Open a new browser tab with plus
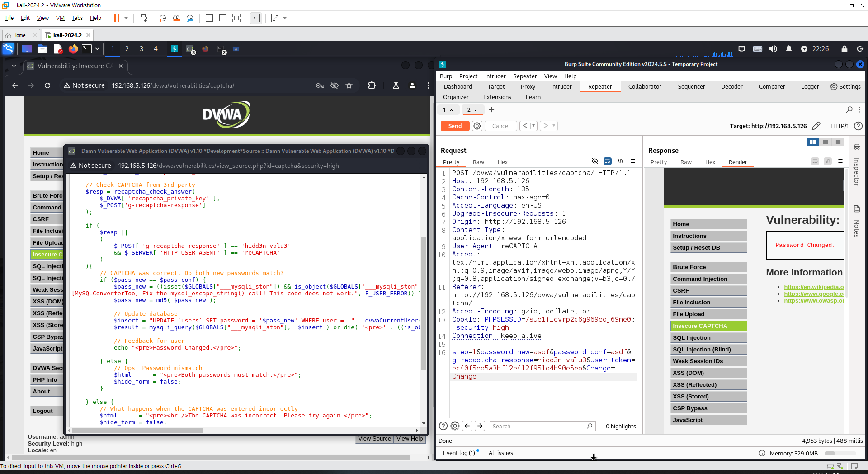Viewport: 868px width, 474px height. (137, 66)
